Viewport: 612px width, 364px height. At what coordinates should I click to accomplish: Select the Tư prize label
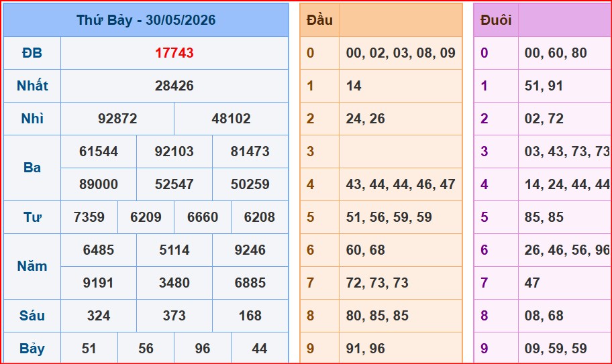32,217
